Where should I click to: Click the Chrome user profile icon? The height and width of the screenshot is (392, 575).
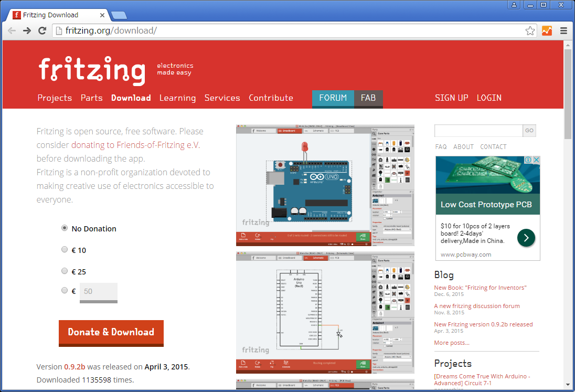(x=514, y=5)
